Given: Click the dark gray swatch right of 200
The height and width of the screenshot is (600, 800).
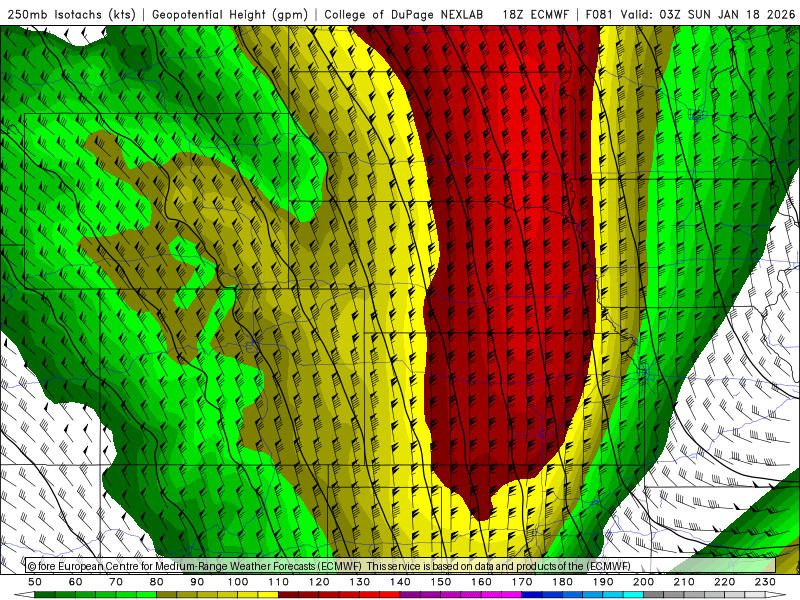Looking at the screenshot, I should pos(654,595).
